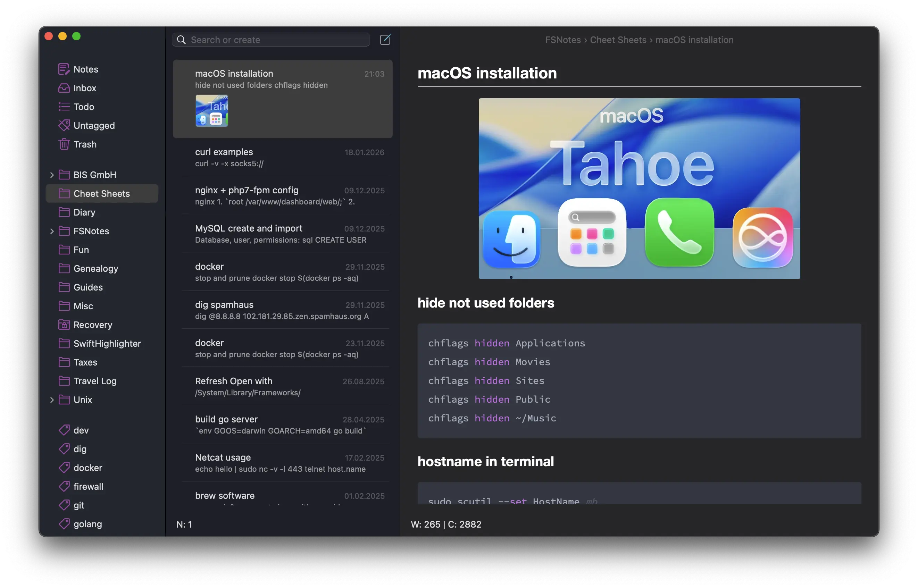Screen dimensions: 918x588
Task: Select the Notes sidebar icon
Action: (x=64, y=69)
